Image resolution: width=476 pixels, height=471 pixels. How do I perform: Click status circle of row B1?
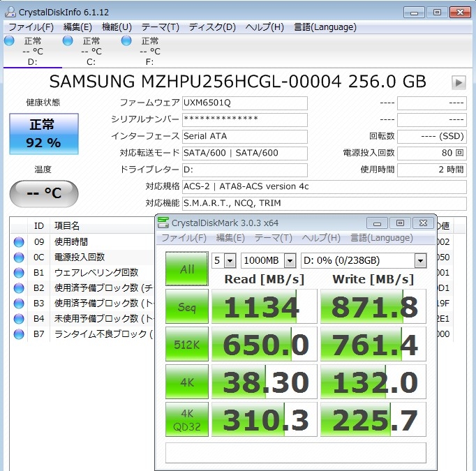pos(19,273)
